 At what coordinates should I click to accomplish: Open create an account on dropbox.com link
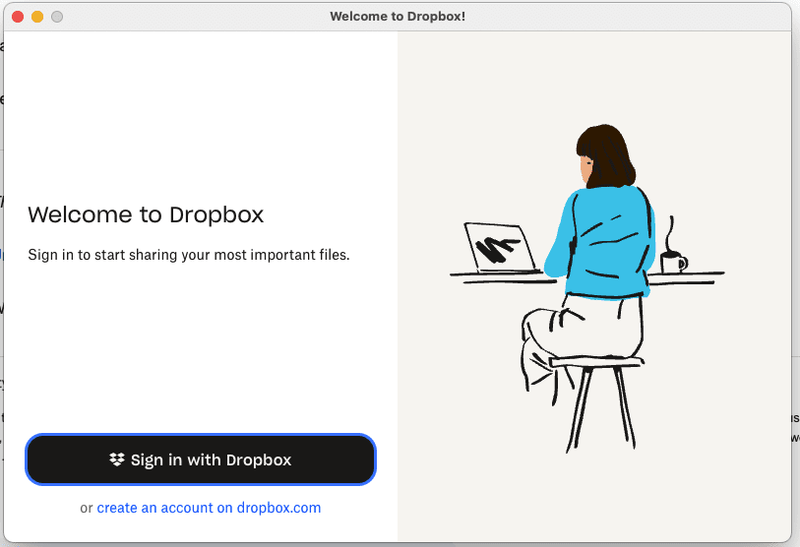(209, 508)
